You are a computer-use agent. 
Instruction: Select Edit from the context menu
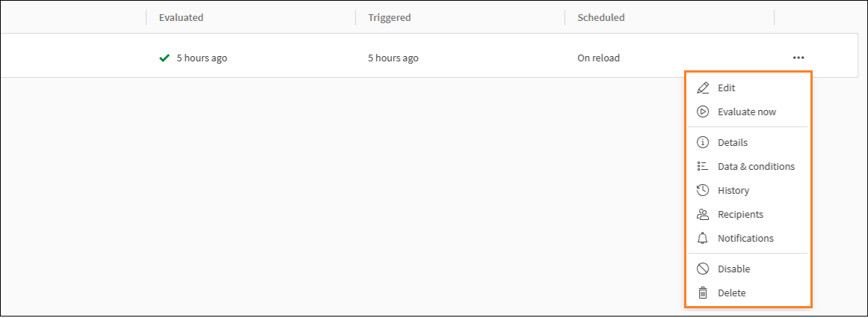(x=726, y=88)
